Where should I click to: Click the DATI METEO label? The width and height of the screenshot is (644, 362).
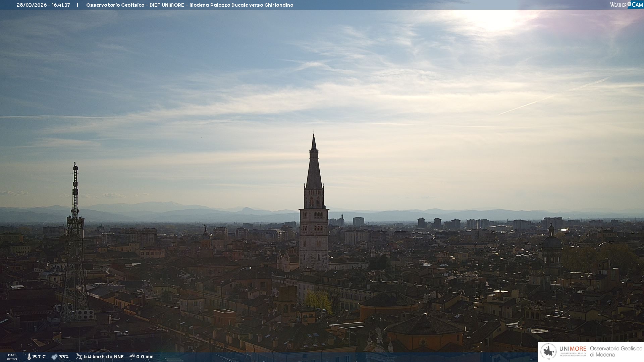tap(12, 357)
